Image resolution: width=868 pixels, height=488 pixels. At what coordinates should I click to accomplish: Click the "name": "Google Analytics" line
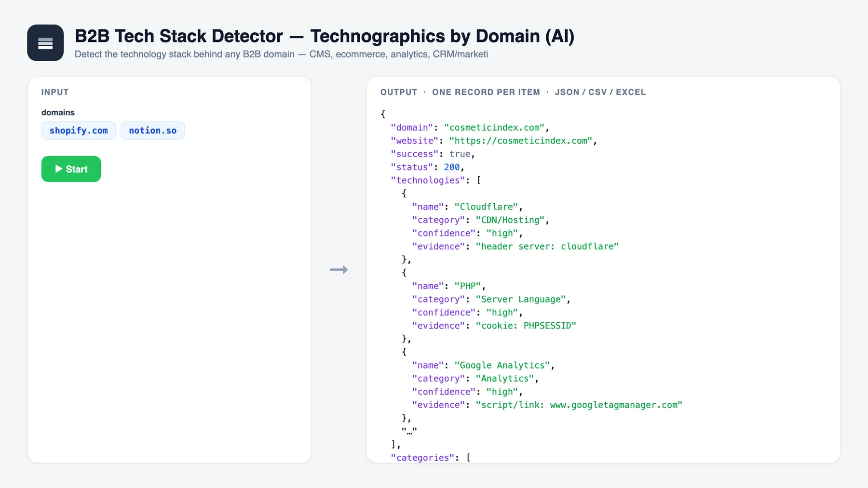tap(483, 366)
